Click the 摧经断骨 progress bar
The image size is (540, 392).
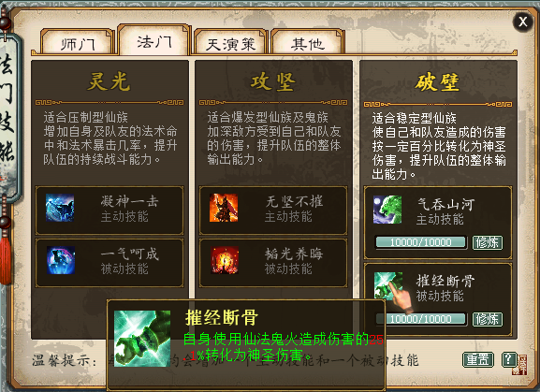pyautogui.click(x=420, y=319)
